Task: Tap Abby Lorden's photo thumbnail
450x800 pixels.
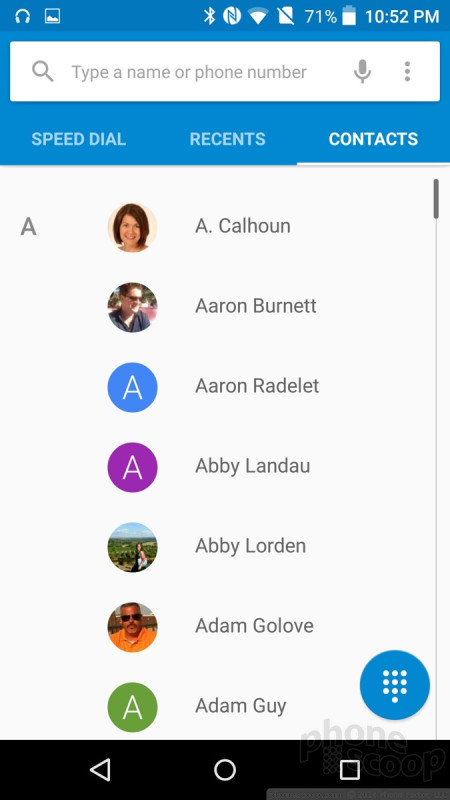Action: pyautogui.click(x=133, y=547)
